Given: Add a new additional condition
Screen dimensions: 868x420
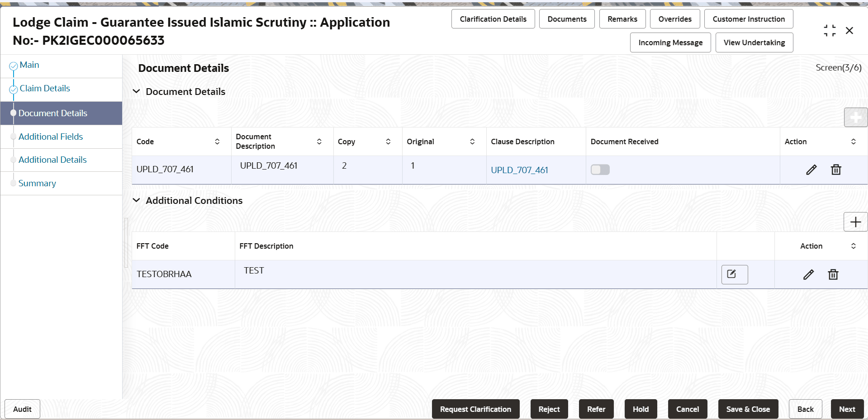Looking at the screenshot, I should (855, 222).
